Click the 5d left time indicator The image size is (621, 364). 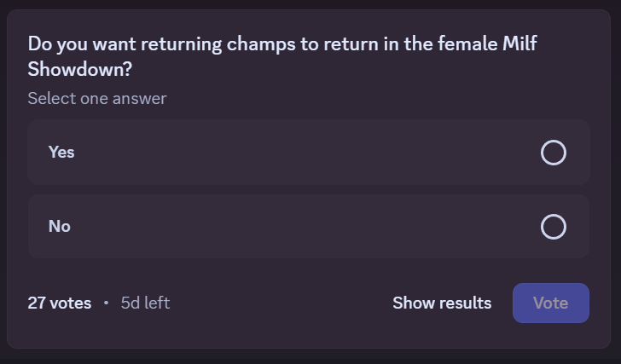145,303
